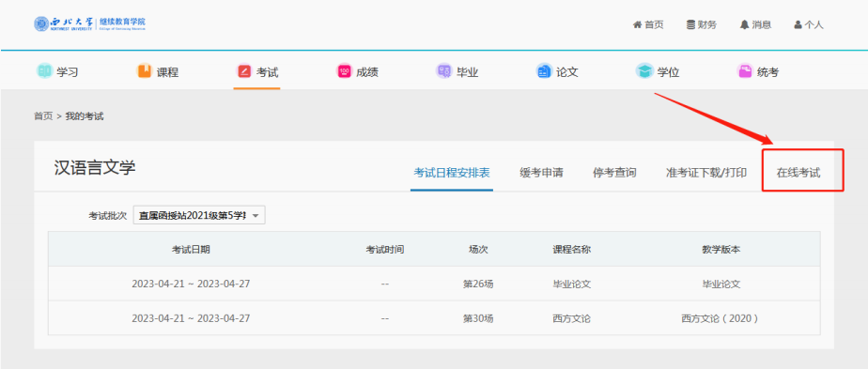Screen dimensions: 868x369
Task: Click the date cell in 毕业论文 row
Action: coord(191,284)
